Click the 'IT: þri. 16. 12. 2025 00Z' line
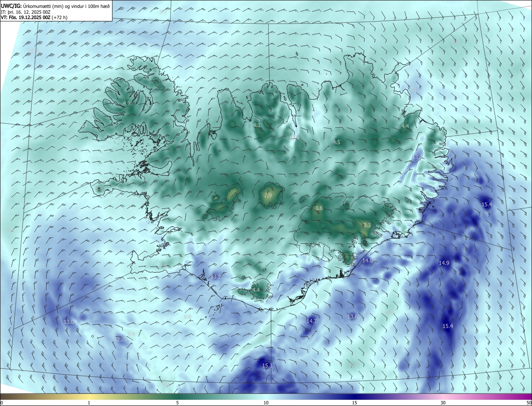This screenshot has width=532, height=406. [26, 12]
